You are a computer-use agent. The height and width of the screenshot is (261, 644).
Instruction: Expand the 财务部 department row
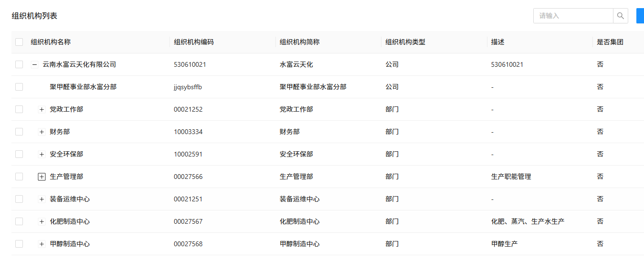point(42,132)
